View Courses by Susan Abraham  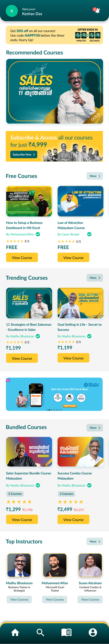point(90,600)
